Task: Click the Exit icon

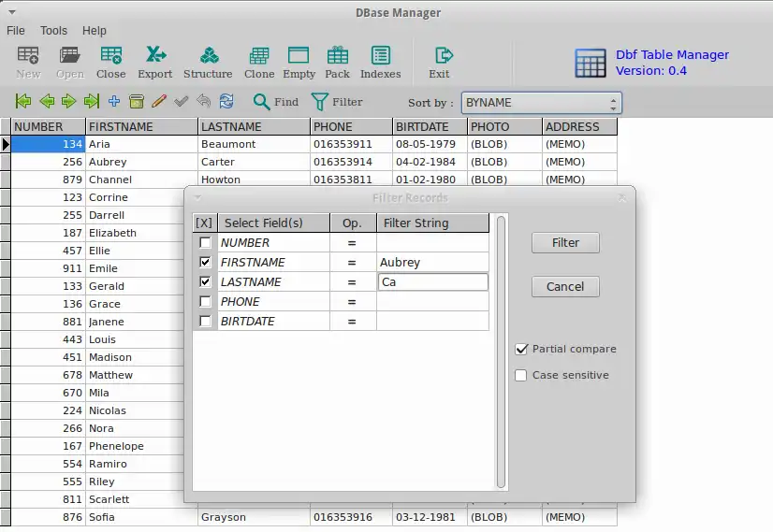Action: point(439,63)
